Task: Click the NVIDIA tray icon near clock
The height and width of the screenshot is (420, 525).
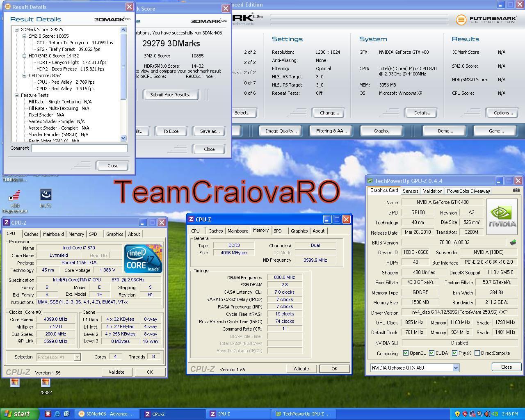Action: coord(494,414)
